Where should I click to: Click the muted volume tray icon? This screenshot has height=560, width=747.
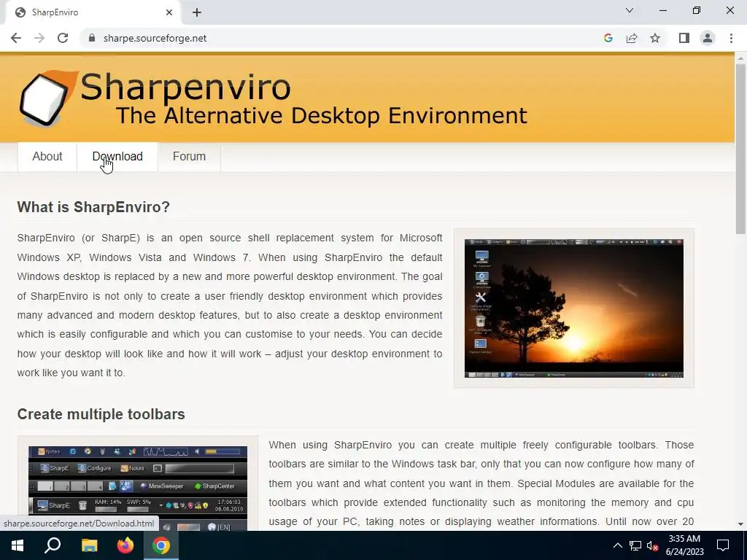pyautogui.click(x=653, y=545)
